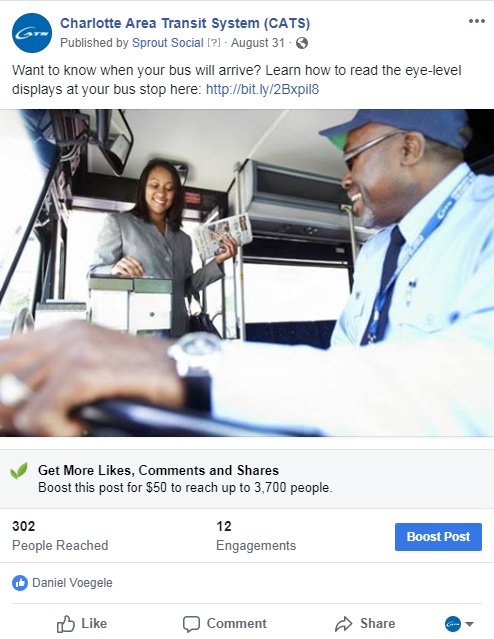Open the CATS page profile picture
Viewport: 494px width, 639px height.
tap(32, 33)
